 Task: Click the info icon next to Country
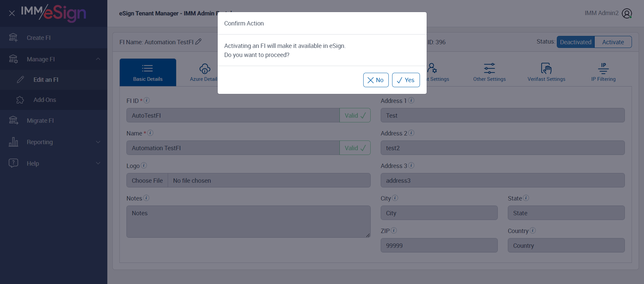tap(533, 230)
